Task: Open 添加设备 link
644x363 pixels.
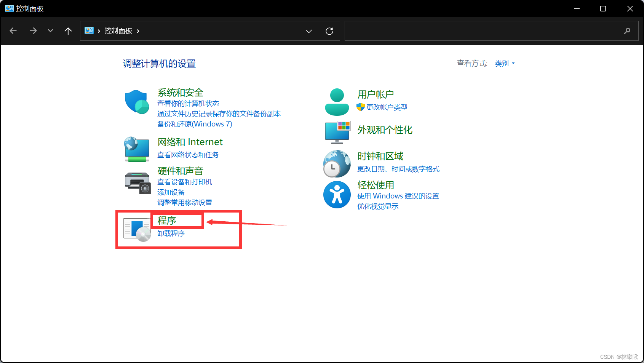Action: coord(171,192)
